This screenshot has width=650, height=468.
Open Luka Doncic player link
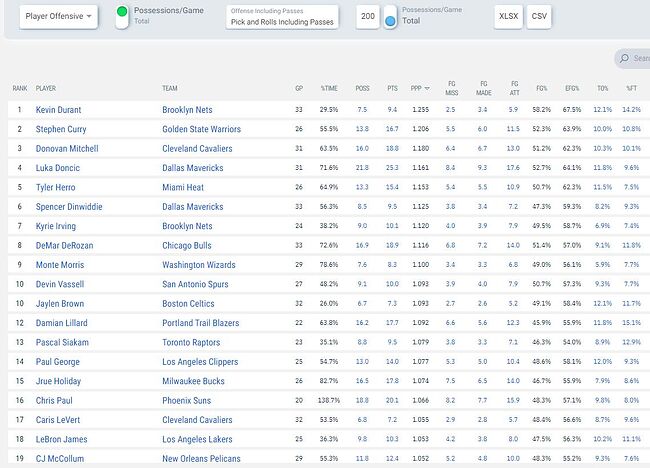[58, 168]
